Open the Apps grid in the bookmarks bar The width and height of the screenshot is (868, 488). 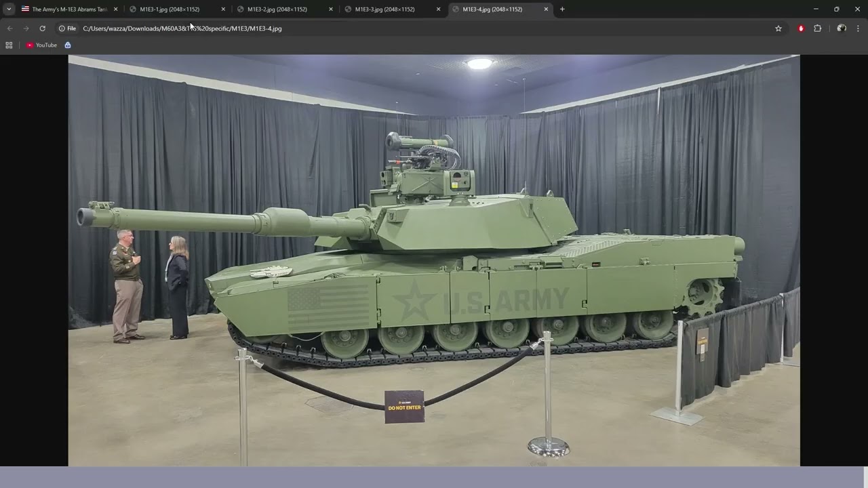[9, 45]
